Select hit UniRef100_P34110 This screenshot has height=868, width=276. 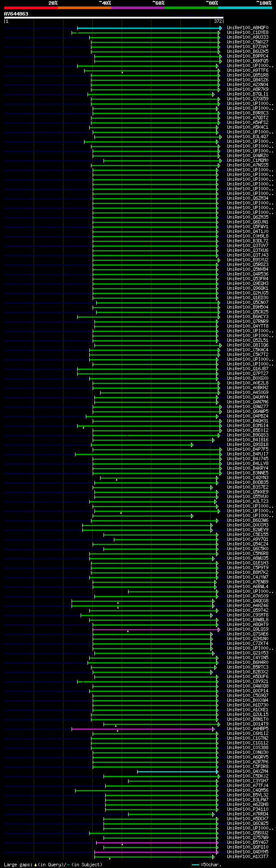pos(248,810)
